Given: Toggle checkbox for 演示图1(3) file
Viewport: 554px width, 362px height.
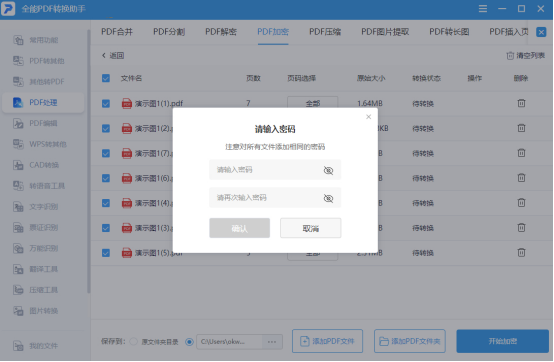Looking at the screenshot, I should tap(106, 228).
